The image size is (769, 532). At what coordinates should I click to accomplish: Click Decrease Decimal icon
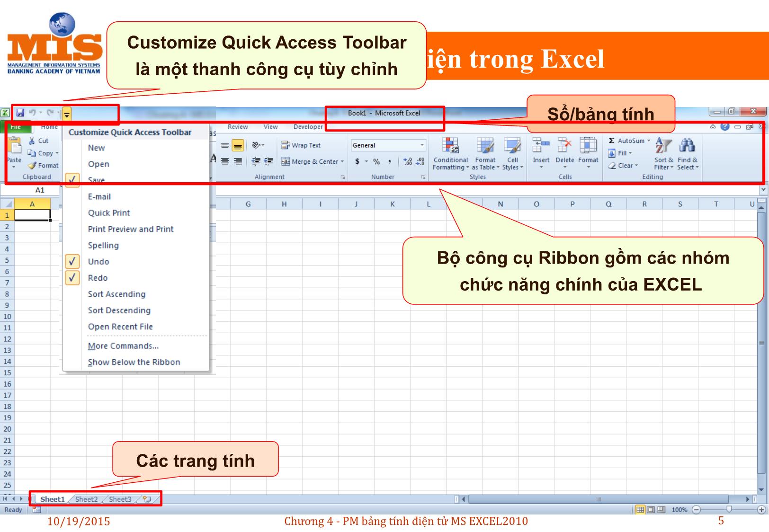420,161
